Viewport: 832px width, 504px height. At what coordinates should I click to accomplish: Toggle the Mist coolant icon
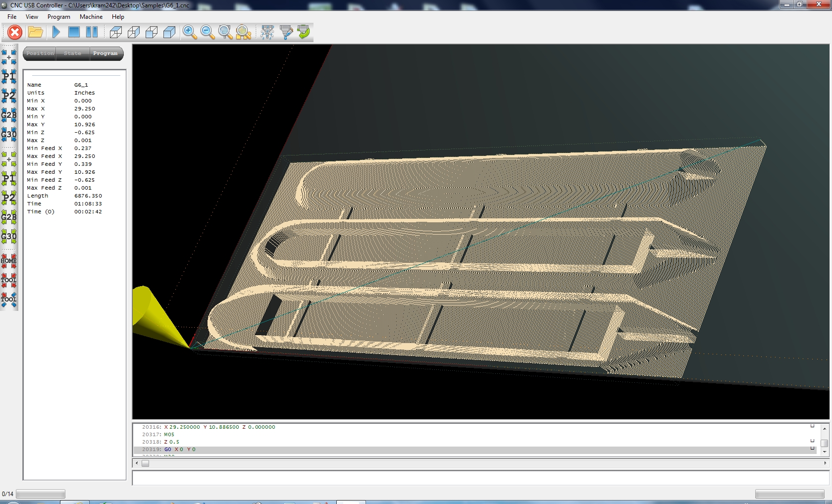[x=267, y=33]
